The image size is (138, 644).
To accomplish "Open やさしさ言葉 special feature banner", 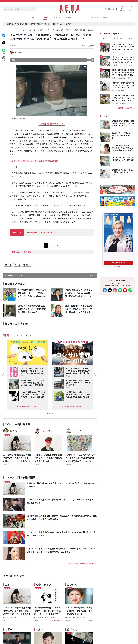I will click(28, 352).
